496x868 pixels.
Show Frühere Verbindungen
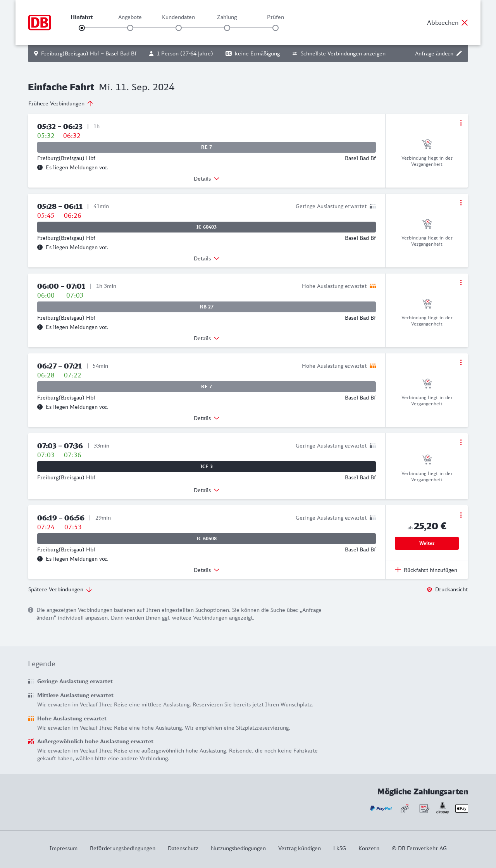[x=61, y=103]
